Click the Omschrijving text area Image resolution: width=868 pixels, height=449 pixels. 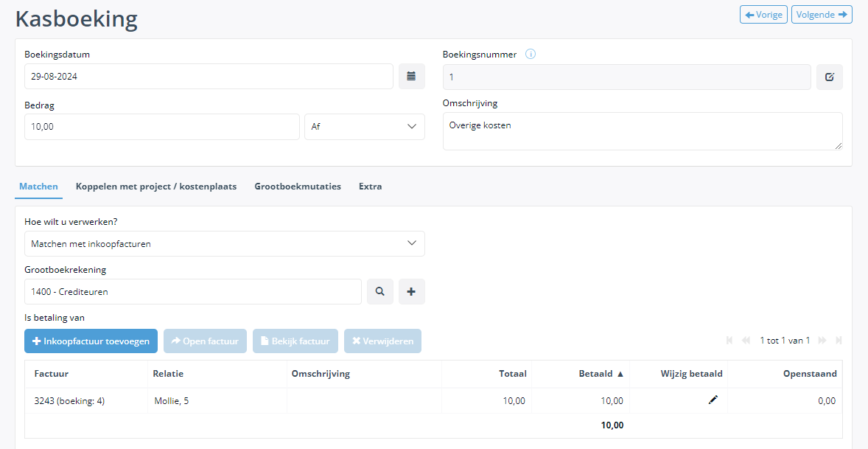641,131
